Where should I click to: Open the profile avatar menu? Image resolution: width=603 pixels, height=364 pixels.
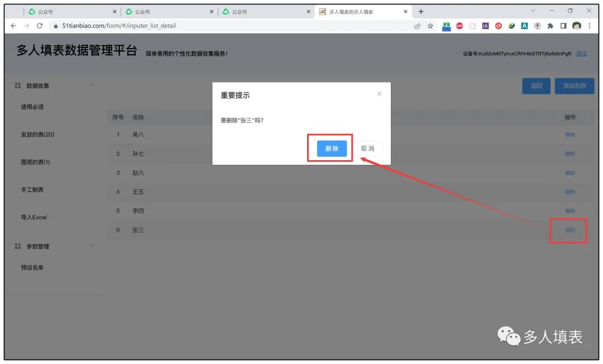(x=576, y=26)
